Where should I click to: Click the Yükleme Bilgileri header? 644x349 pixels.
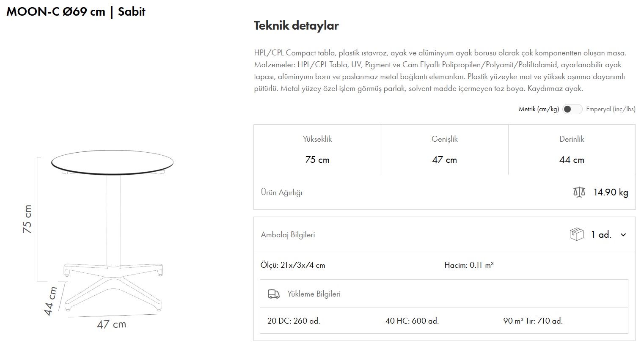coord(314,294)
